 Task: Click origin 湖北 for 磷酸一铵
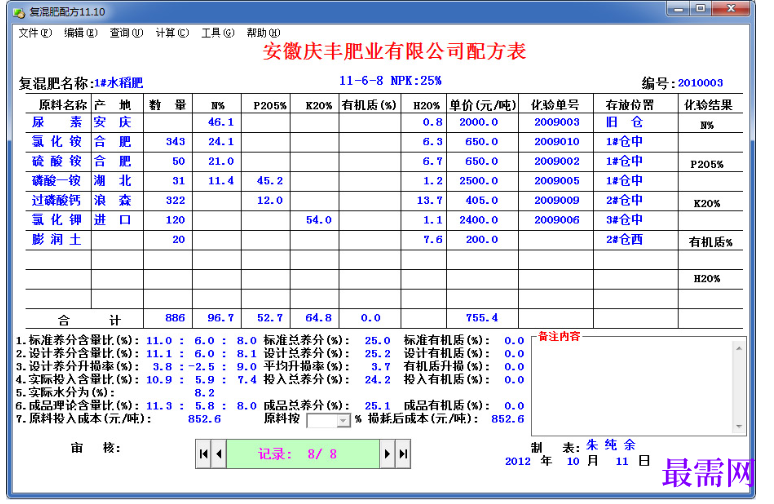pos(112,181)
